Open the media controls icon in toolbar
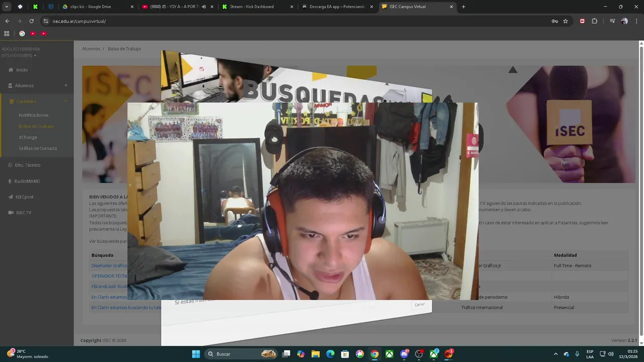The width and height of the screenshot is (644, 362). [x=612, y=21]
